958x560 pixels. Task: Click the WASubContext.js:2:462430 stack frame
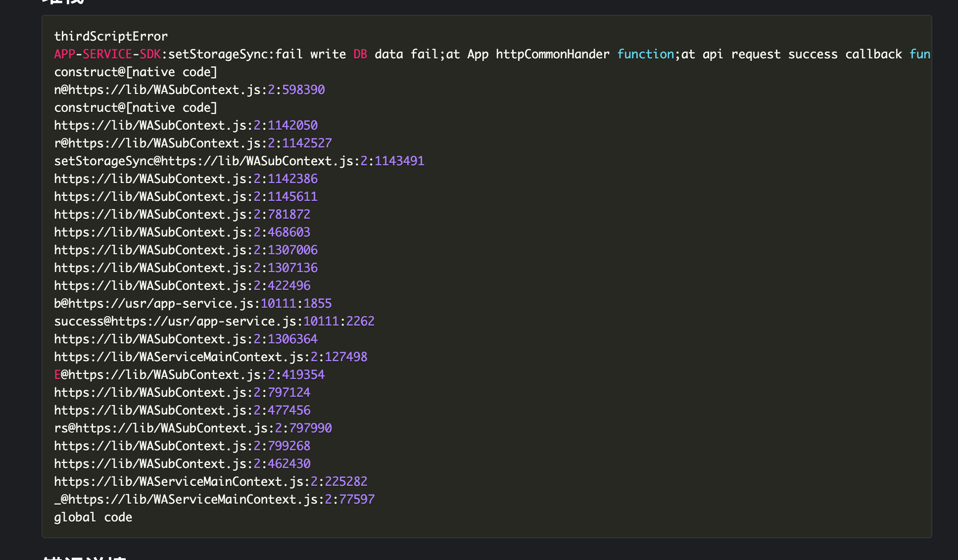pyautogui.click(x=182, y=464)
